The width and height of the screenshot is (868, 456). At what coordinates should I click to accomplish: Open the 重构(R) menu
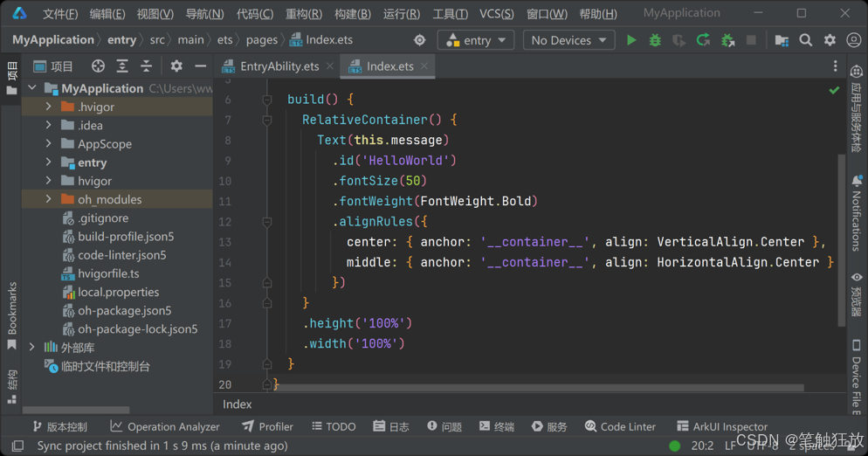coord(303,14)
